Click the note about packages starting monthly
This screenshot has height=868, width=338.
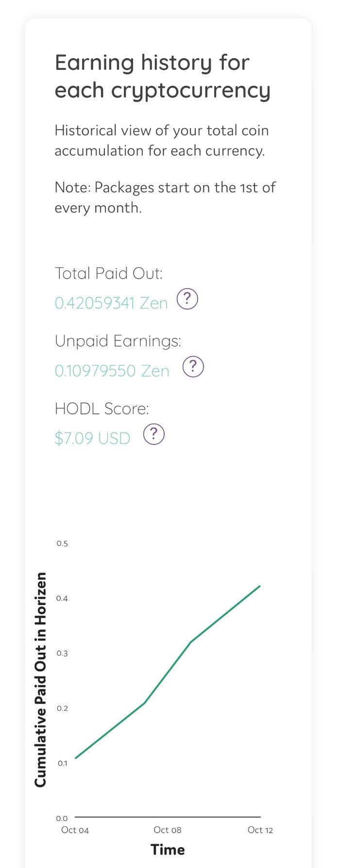coord(165,197)
